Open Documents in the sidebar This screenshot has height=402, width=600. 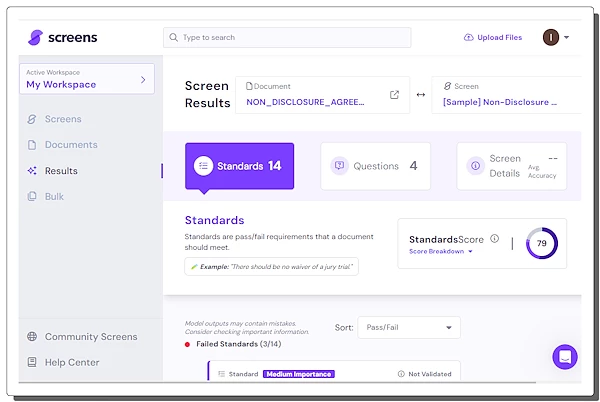click(71, 145)
